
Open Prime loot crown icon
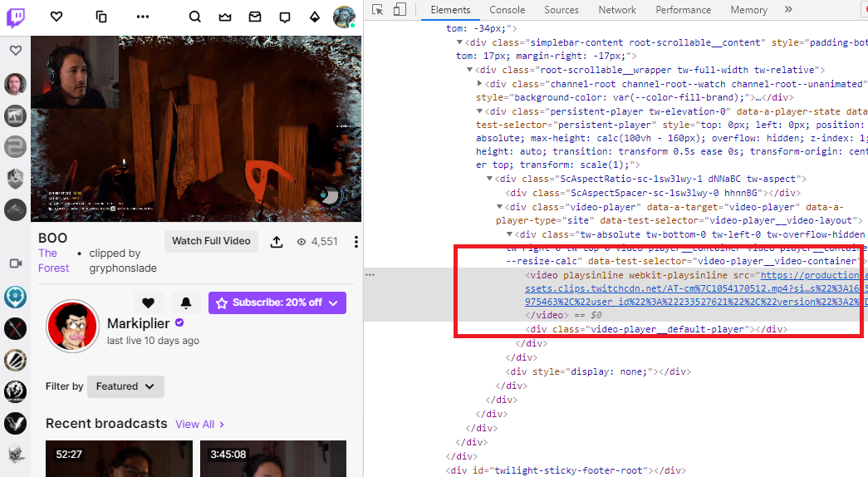click(225, 17)
